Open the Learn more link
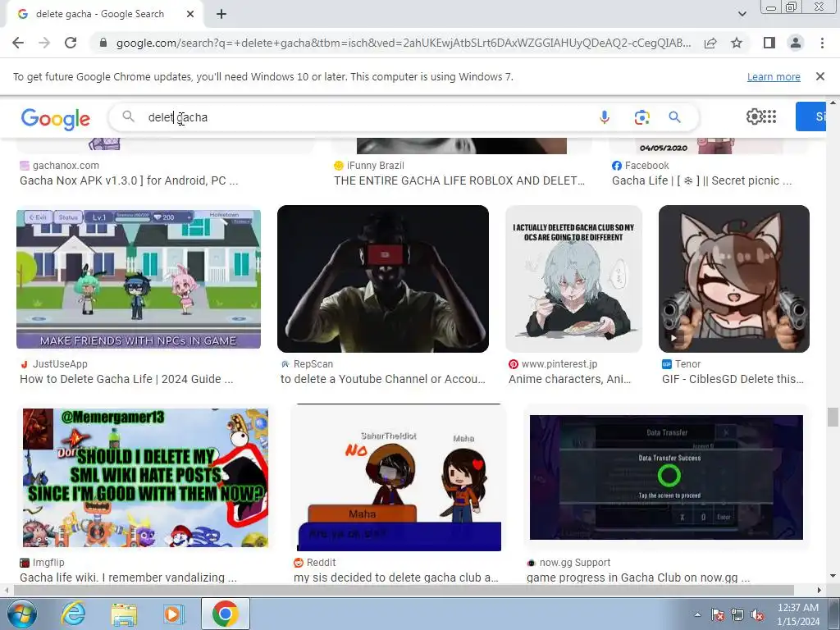This screenshot has height=630, width=840. click(774, 76)
